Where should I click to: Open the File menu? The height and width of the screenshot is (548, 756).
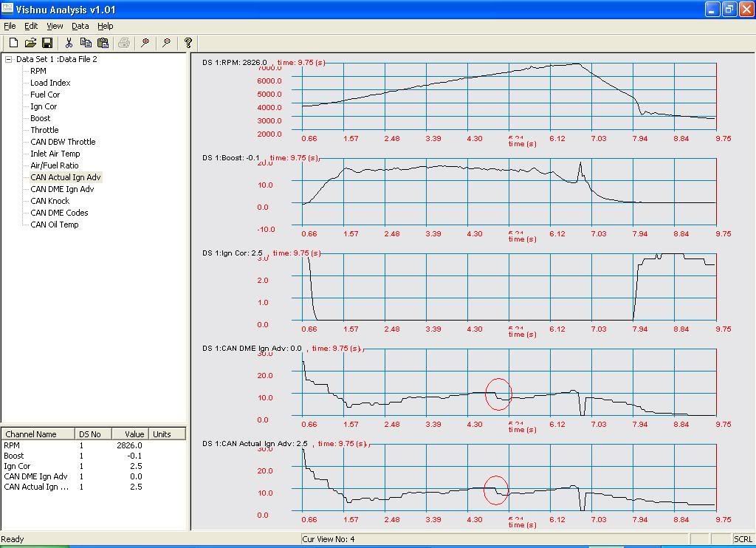pyautogui.click(x=10, y=26)
